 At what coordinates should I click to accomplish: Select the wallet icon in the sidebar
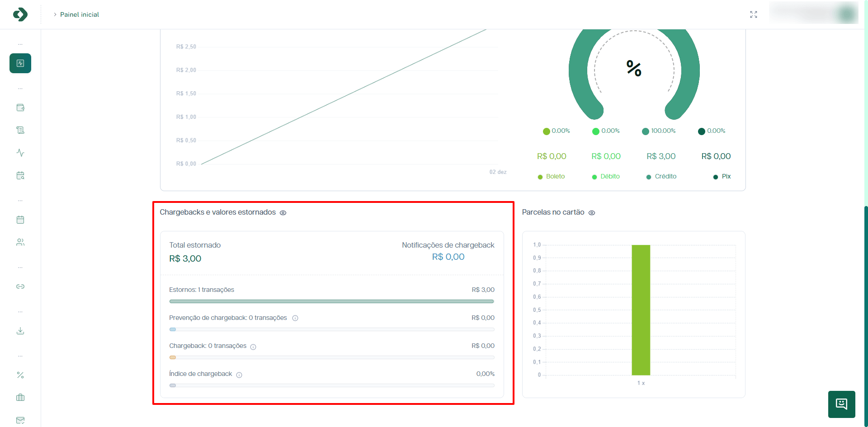coord(20,108)
